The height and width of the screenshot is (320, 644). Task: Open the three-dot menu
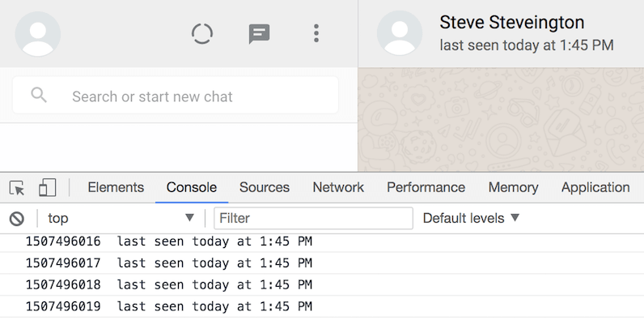316,33
